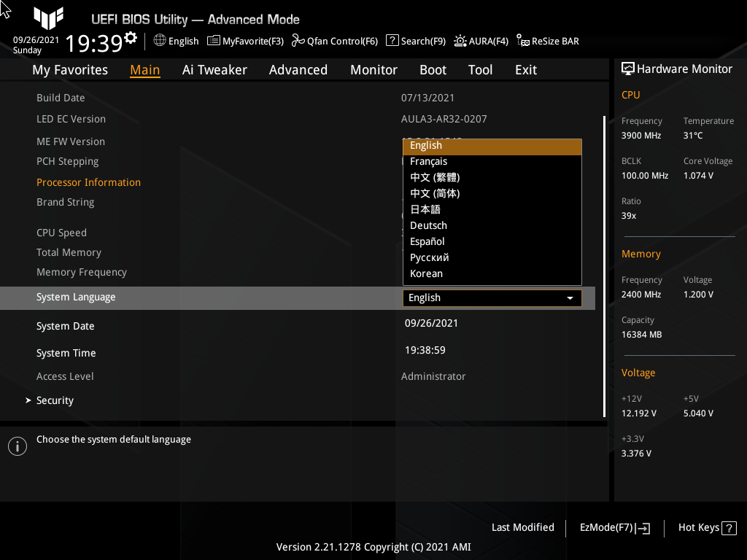This screenshot has height=560, width=747.
Task: Open the System Language dropdown
Action: tap(570, 297)
